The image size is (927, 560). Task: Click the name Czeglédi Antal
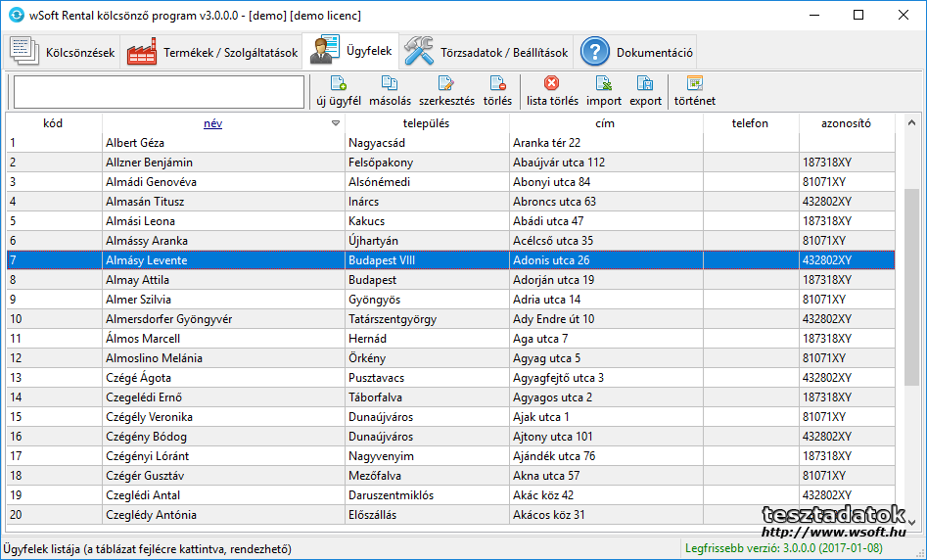(x=143, y=495)
